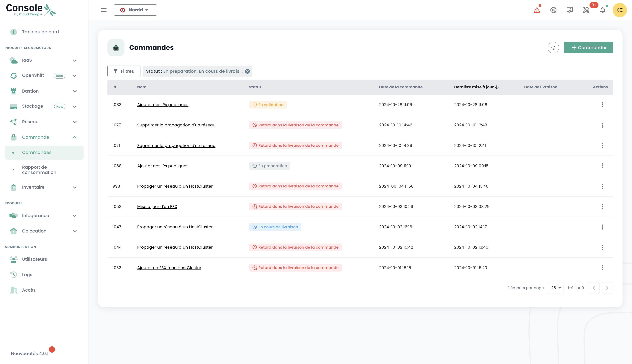Open order Mise à jour d'un ESX
Screen dimensions: 632x364
157,207
